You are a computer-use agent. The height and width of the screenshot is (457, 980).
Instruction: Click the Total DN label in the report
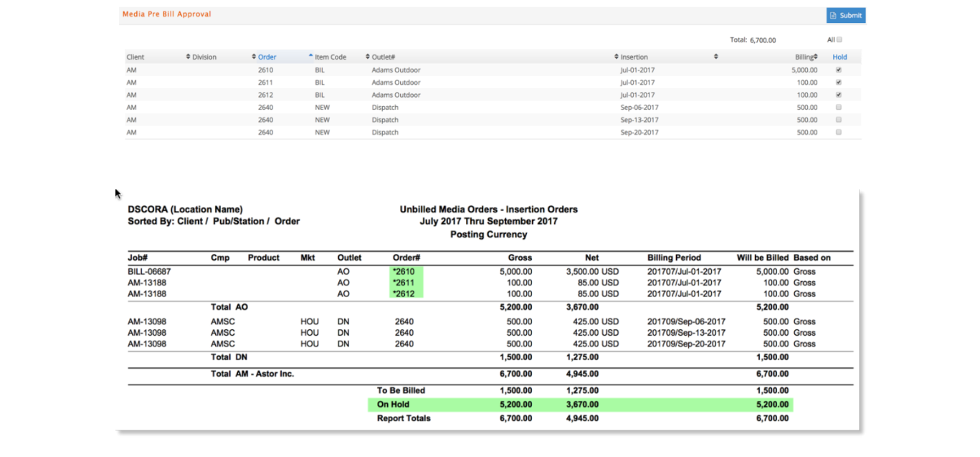pyautogui.click(x=229, y=357)
